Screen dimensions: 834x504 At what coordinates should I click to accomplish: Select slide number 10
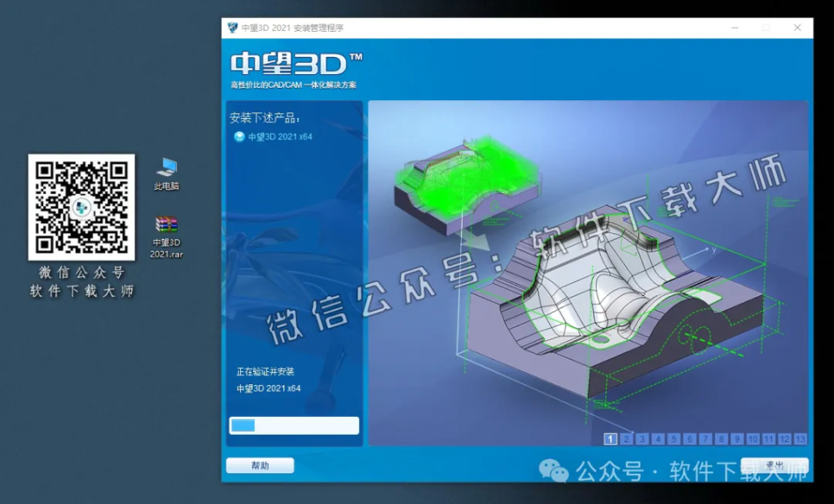753,440
